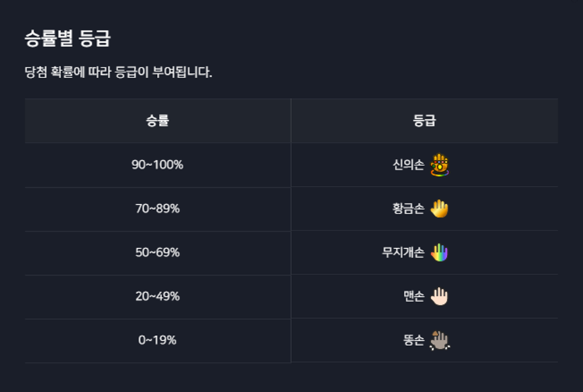Click the 90~100% win rate cell

click(x=158, y=165)
